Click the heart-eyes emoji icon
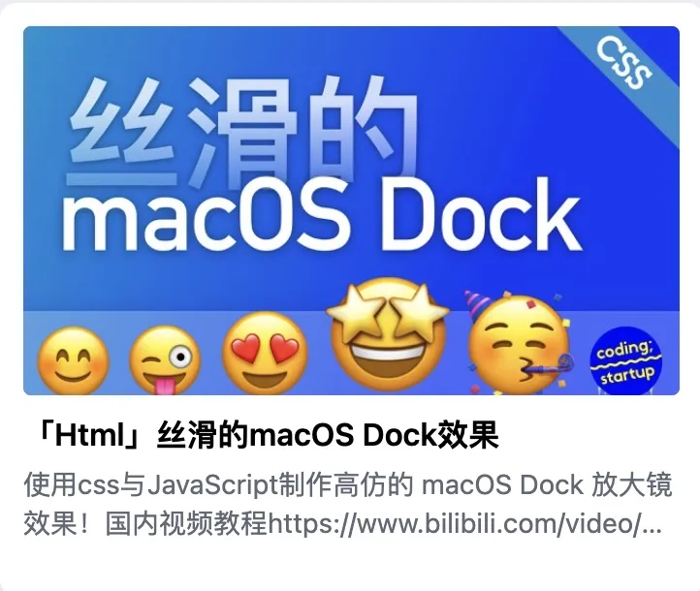This screenshot has width=700, height=591. click(x=265, y=354)
